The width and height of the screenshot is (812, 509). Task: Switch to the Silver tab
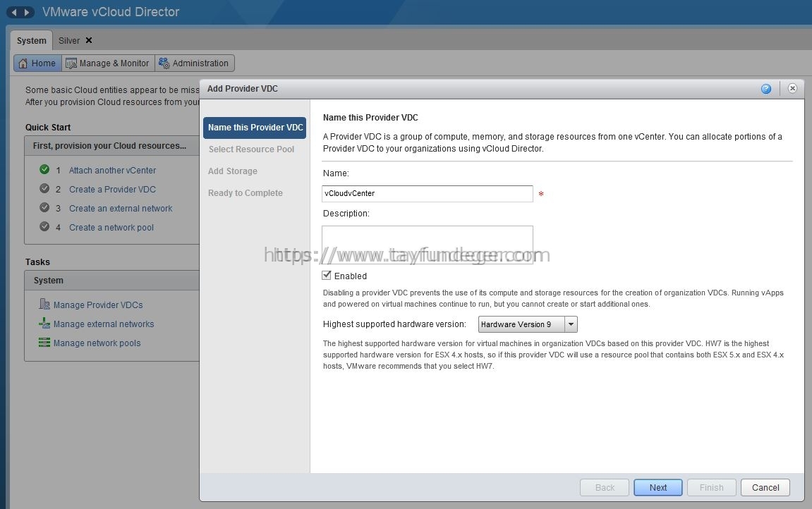(69, 40)
